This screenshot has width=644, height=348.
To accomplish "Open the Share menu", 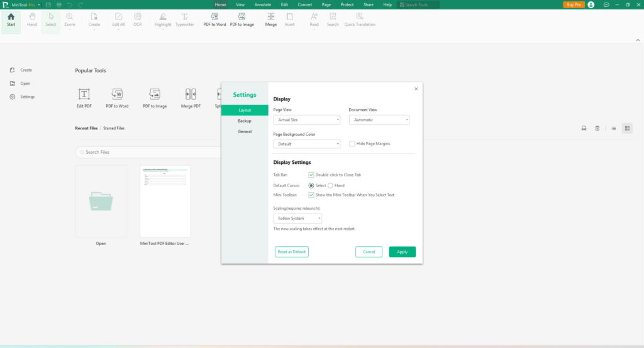I will pyautogui.click(x=369, y=4).
